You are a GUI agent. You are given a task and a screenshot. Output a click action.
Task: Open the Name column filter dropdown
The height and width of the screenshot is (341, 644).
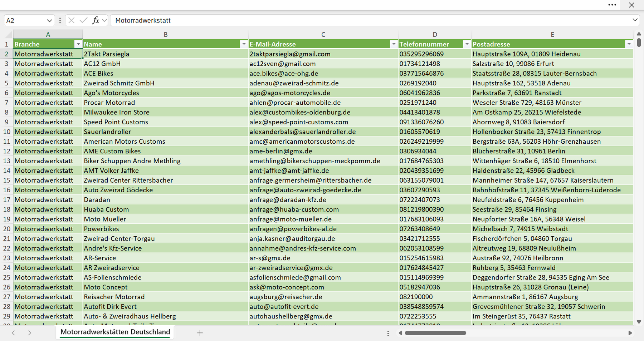[x=244, y=44]
